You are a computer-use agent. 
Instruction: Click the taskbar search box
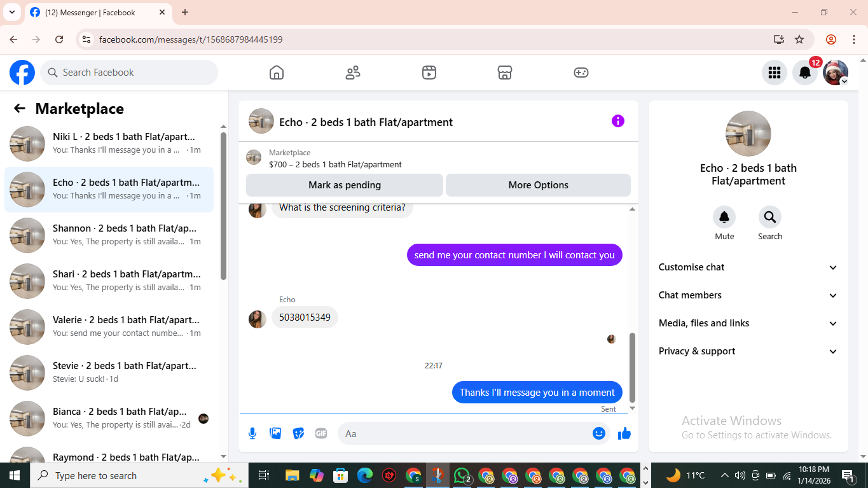coord(139,475)
